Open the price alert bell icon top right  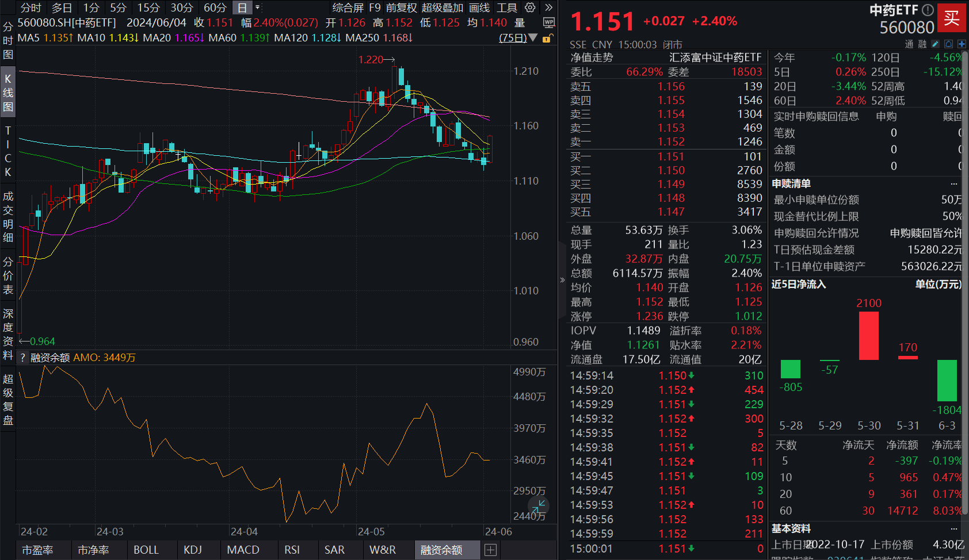point(948,43)
